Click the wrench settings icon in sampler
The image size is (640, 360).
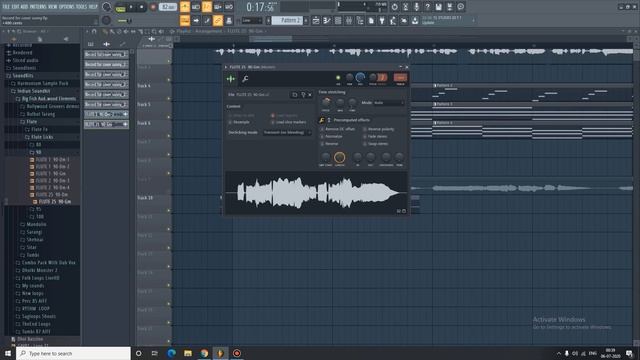click(x=245, y=79)
